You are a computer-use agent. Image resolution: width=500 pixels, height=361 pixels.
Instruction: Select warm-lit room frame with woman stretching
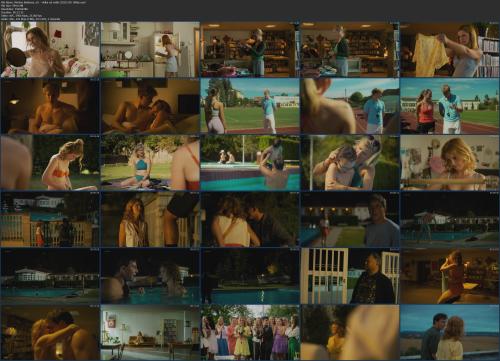coord(450,276)
